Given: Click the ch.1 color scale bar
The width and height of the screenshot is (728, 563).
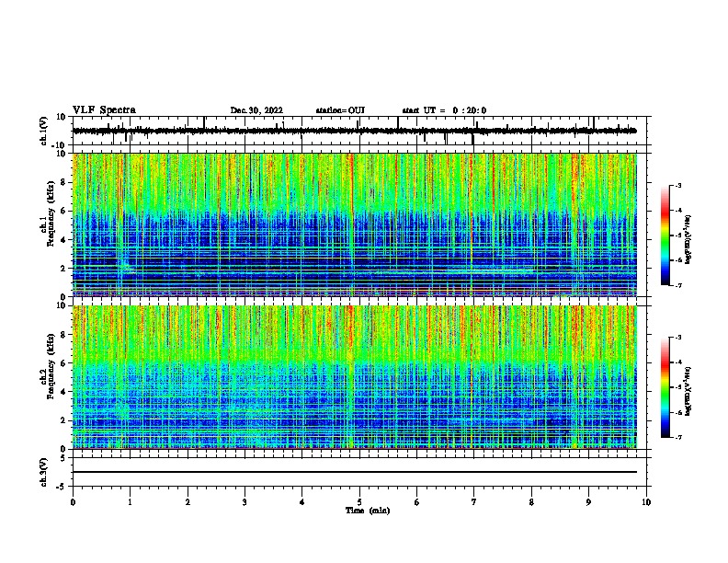Looking at the screenshot, I should point(665,236).
